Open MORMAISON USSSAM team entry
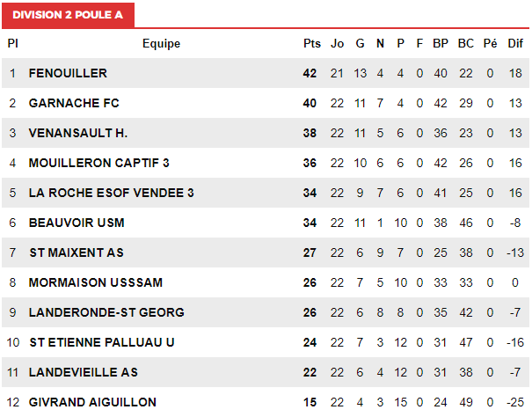The height and width of the screenshot is (417, 532). (96, 282)
